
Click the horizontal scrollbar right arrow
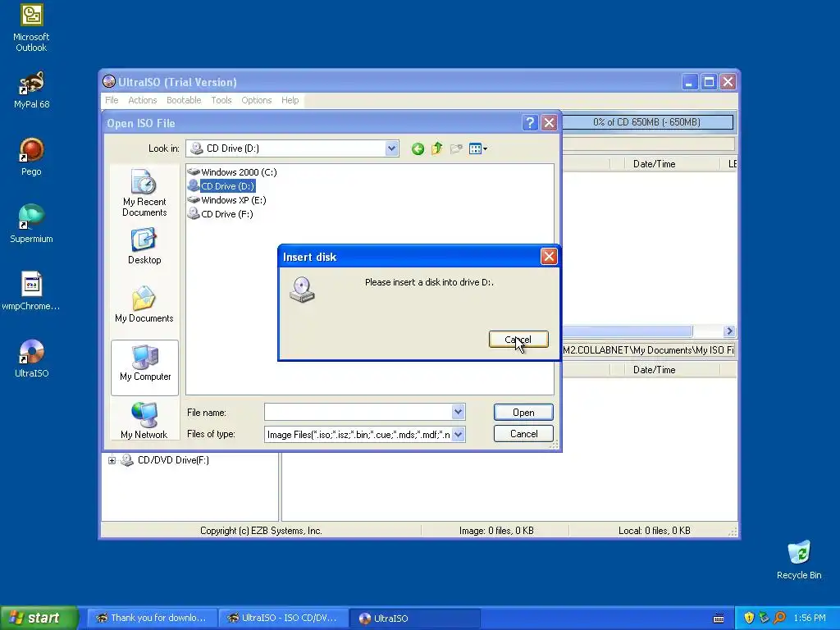click(729, 331)
